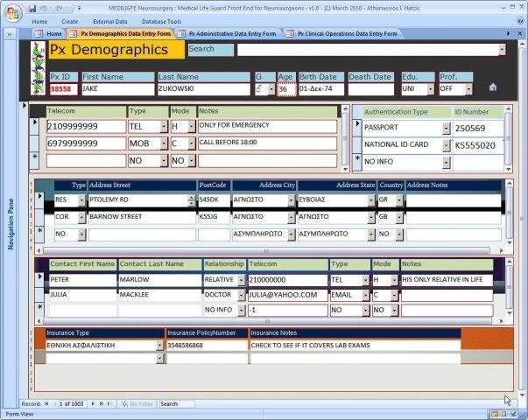Click the First Name field containing JAKE

[x=117, y=88]
